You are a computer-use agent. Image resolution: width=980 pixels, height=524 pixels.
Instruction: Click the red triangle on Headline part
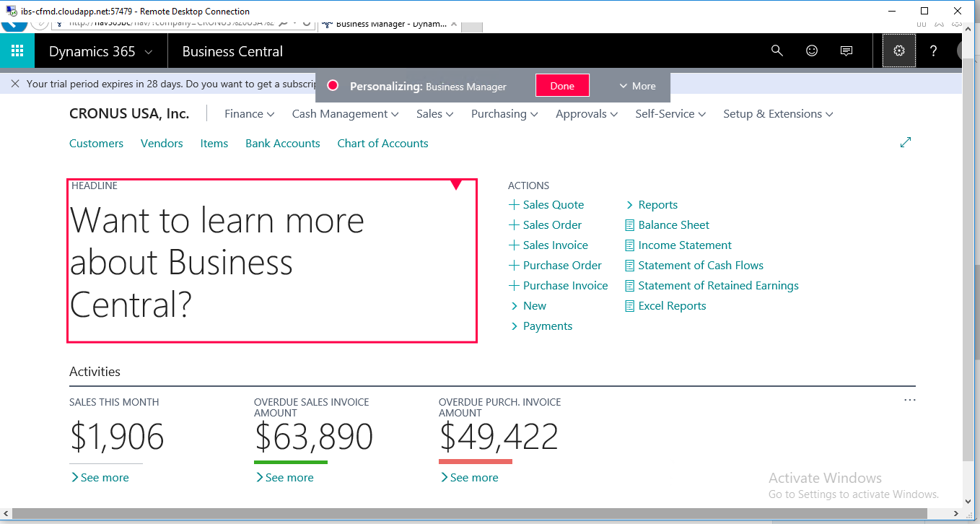[456, 185]
